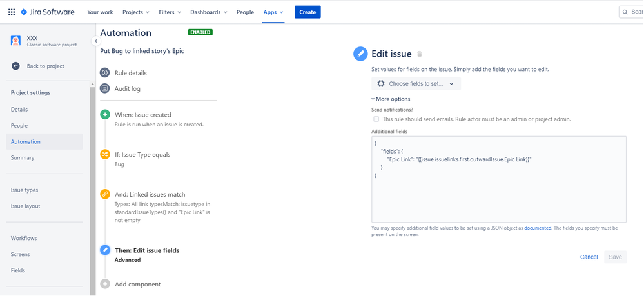Screen dimensions: 644x300
Task: Open the Filters dropdown menu
Action: [170, 12]
